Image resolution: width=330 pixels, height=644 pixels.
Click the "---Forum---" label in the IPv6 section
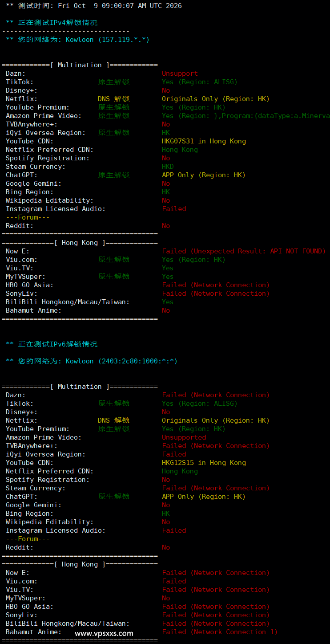pos(28,539)
